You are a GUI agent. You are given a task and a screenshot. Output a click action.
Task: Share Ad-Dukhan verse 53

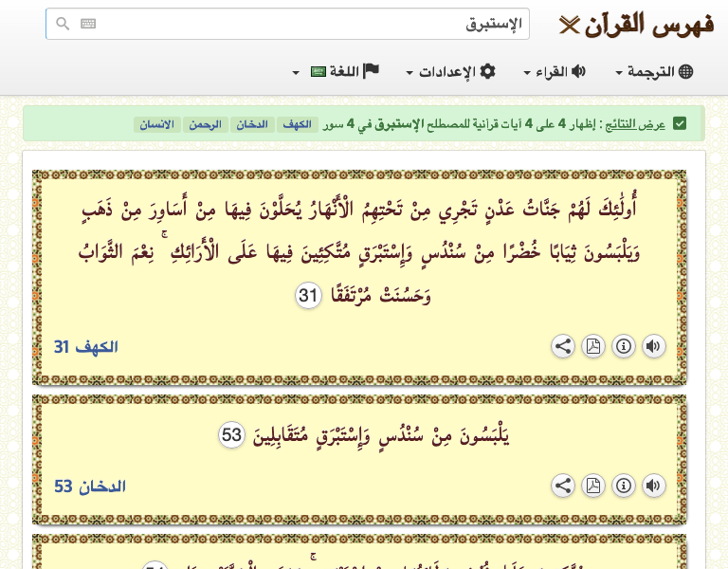(x=563, y=486)
